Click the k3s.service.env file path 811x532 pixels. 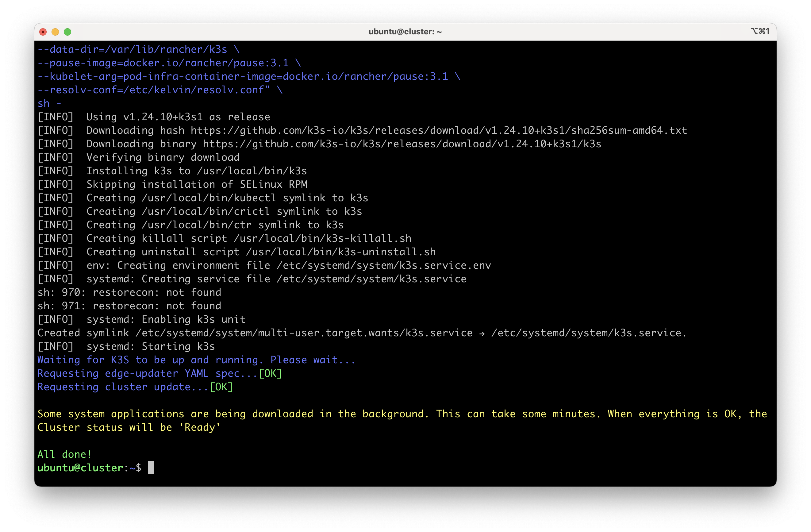pyautogui.click(x=384, y=265)
